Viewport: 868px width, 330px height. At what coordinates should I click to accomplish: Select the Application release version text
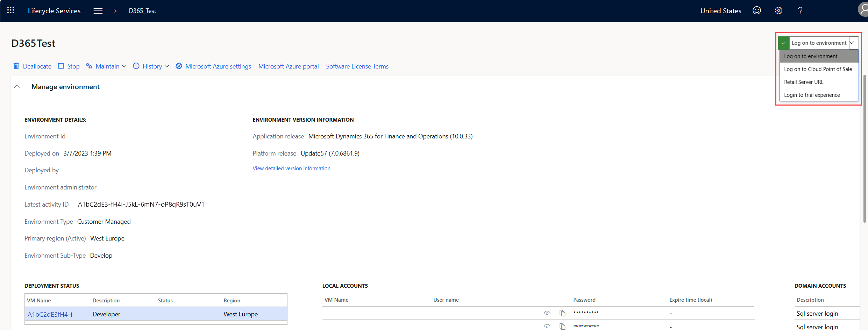pyautogui.click(x=390, y=136)
